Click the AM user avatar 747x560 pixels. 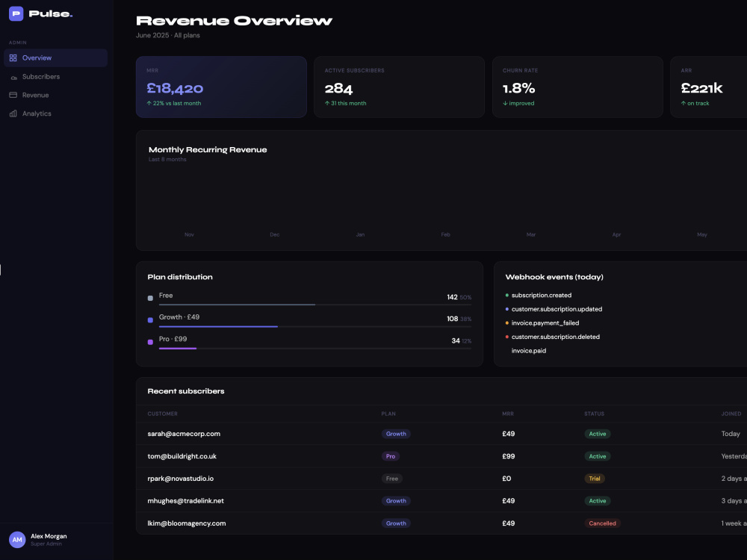(17, 540)
